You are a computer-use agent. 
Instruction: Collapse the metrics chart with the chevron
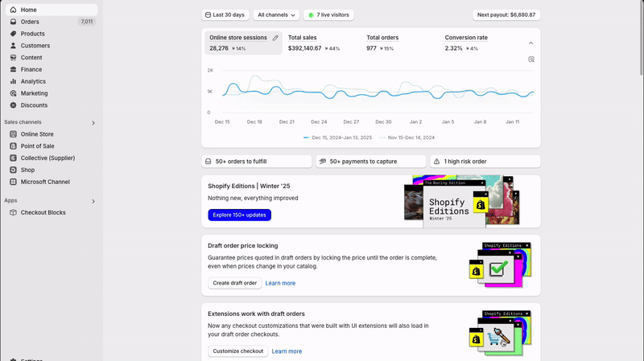click(530, 43)
